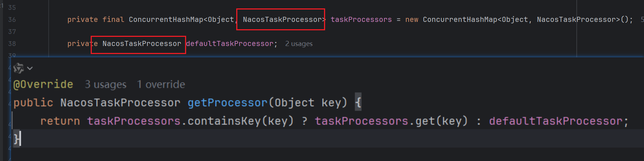This screenshot has width=644, height=161.
Task: Click line number 36 in the gutter
Action: [x=12, y=20]
